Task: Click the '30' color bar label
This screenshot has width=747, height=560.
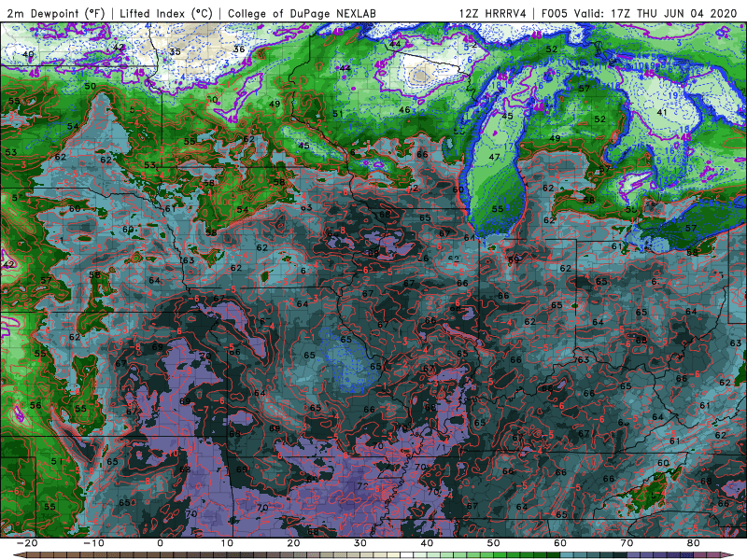Action: (360, 543)
